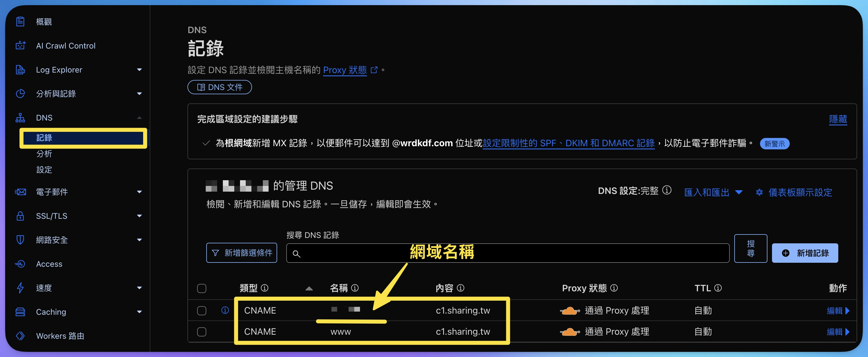
Task: Click the 網路安全 shield icon
Action: [20, 240]
